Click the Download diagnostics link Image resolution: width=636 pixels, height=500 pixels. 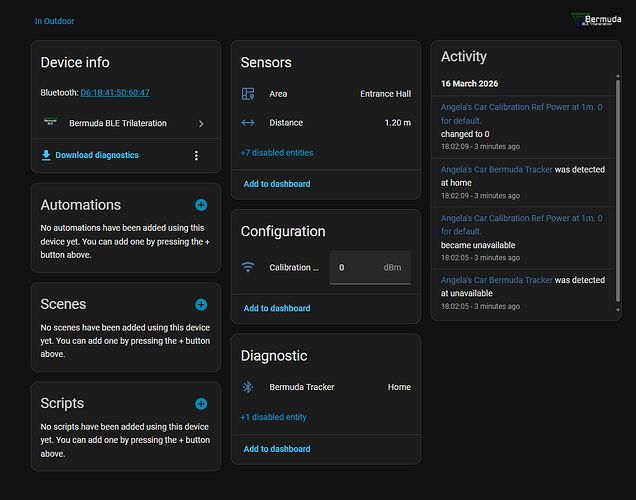[97, 155]
